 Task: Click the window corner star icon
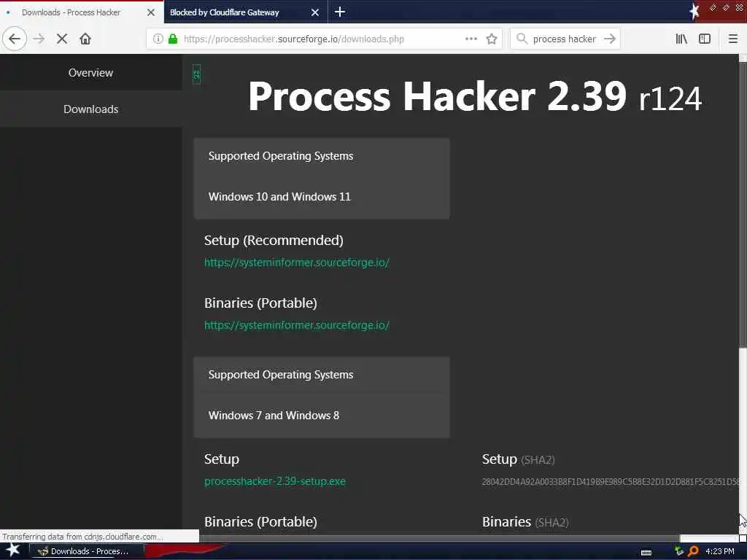(694, 11)
